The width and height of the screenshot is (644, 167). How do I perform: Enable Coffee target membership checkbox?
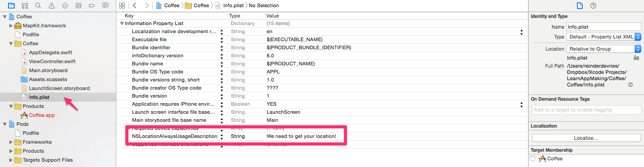pyautogui.click(x=533, y=158)
